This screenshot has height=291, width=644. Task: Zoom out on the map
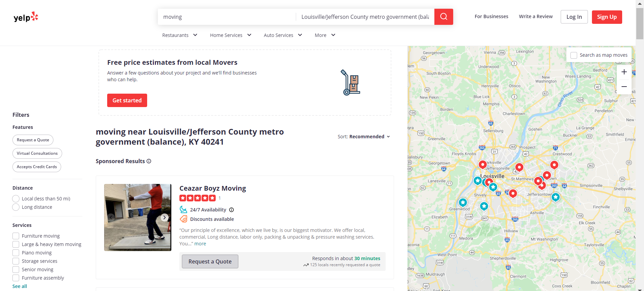(624, 87)
